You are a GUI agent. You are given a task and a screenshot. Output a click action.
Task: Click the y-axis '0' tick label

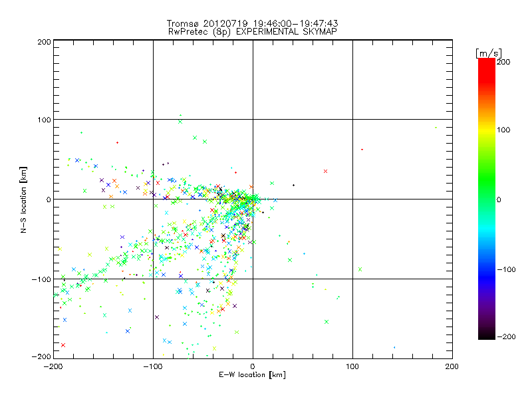(49, 199)
